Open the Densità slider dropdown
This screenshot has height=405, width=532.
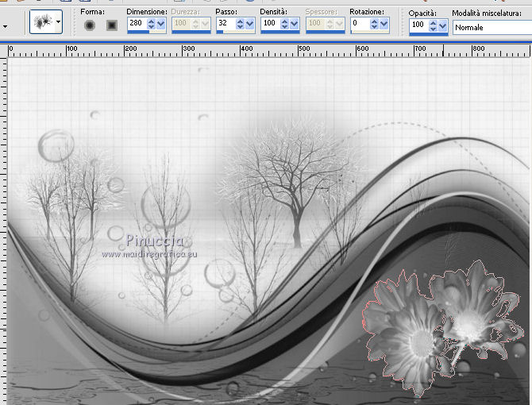click(x=295, y=23)
